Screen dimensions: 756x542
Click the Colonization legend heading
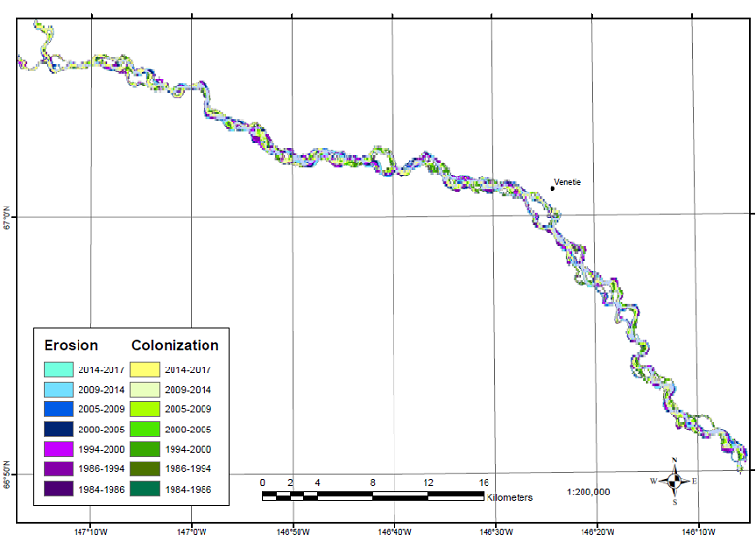(174, 345)
